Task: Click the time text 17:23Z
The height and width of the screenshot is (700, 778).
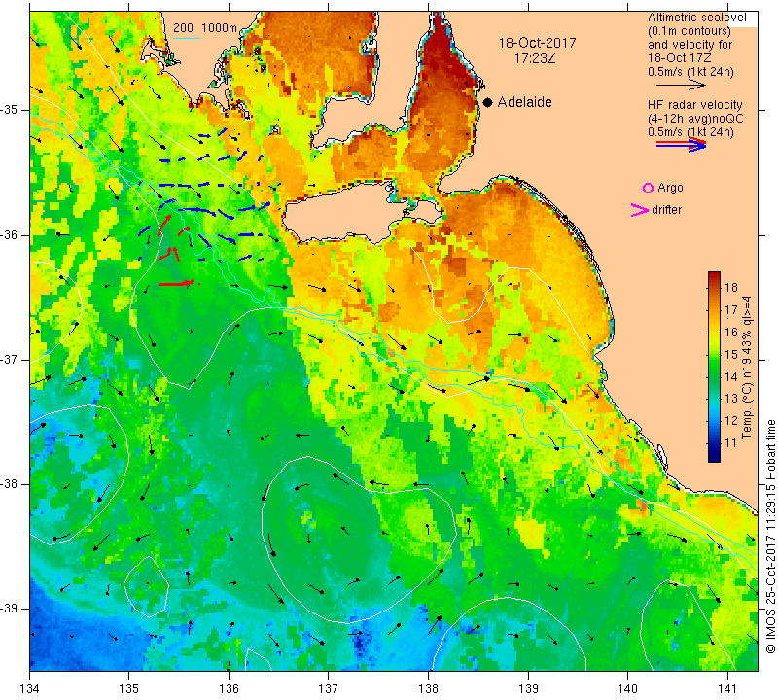Action: (x=535, y=58)
